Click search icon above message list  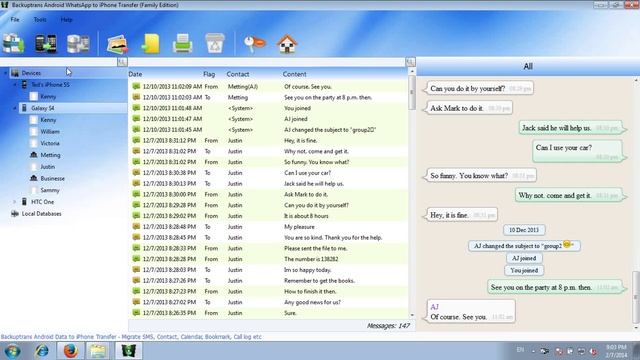(x=410, y=62)
